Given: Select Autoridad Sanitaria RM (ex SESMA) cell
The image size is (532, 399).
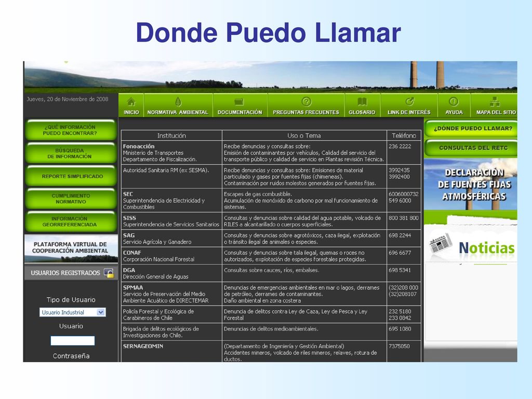Looking at the screenshot, I should pos(171,177).
